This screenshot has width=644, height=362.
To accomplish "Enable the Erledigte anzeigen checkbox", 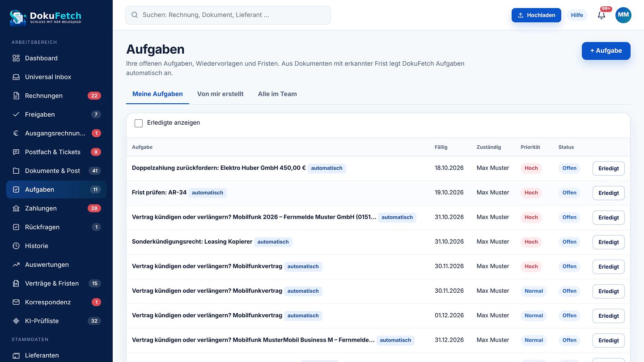I will pos(139,123).
